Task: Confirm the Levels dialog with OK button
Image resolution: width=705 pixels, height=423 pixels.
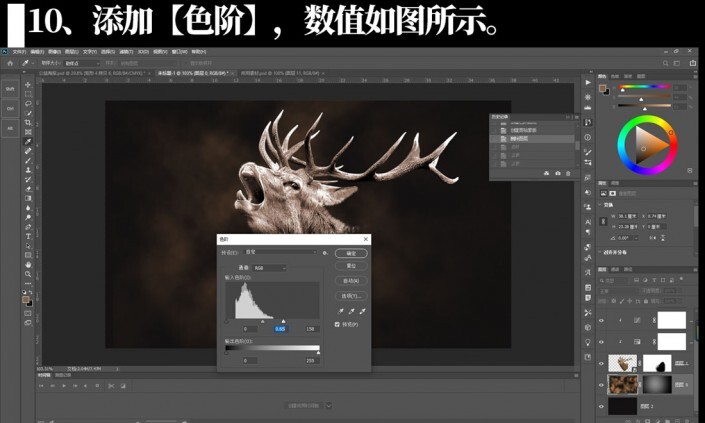Action: pos(351,253)
